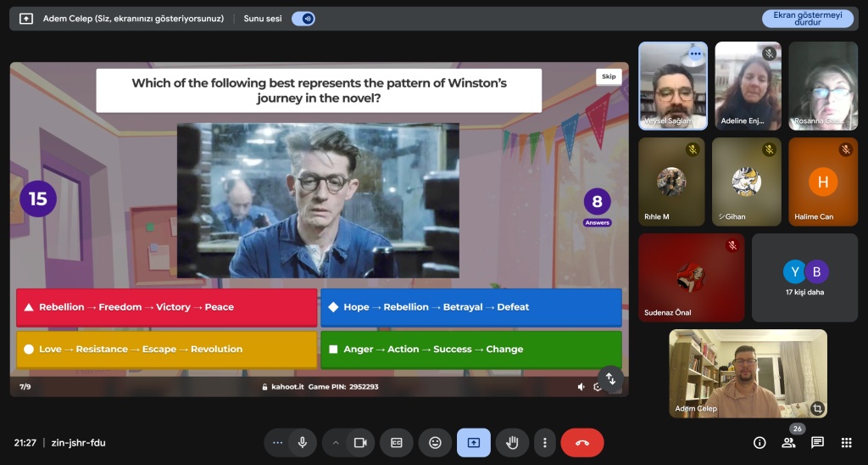Open meeting details info icon

tap(759, 443)
